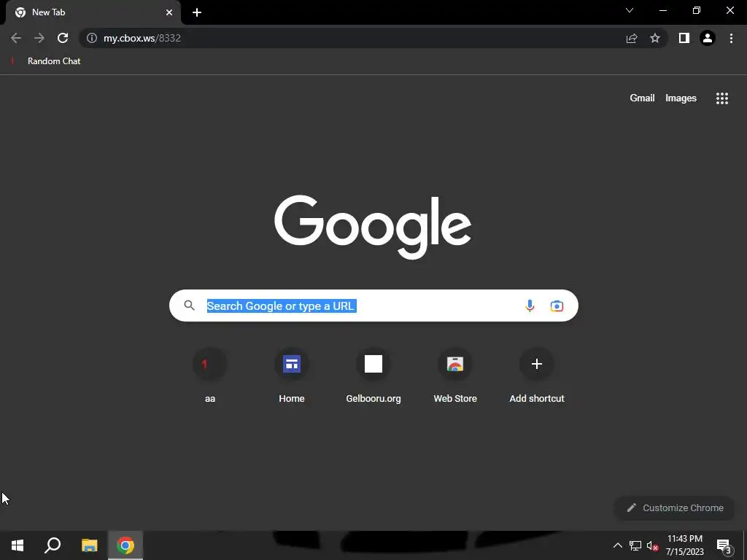Bookmark this tab with the star icon

coord(655,38)
